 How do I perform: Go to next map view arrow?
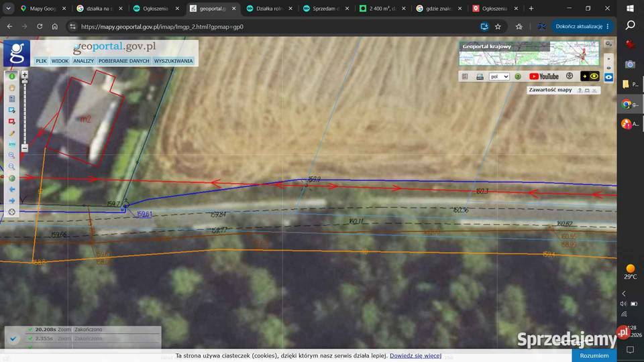12,200
